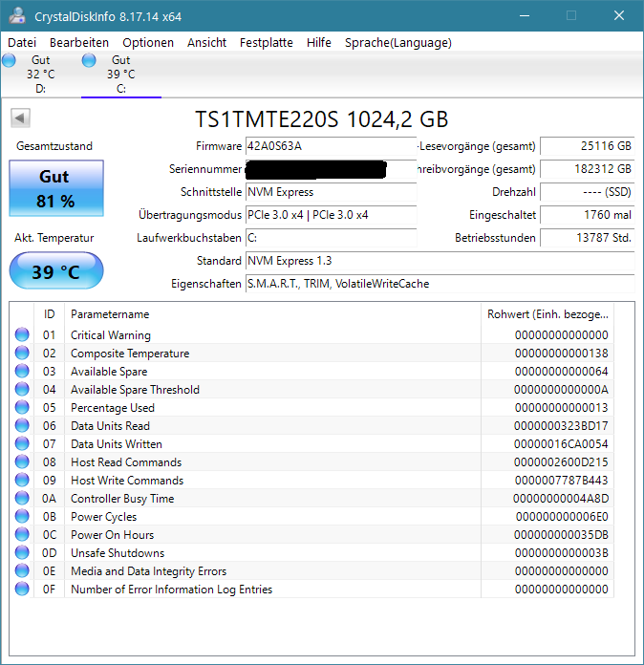Screen dimensions: 644x665
Task: Click the Standard field NVM Express 1.3
Action: (x=440, y=261)
